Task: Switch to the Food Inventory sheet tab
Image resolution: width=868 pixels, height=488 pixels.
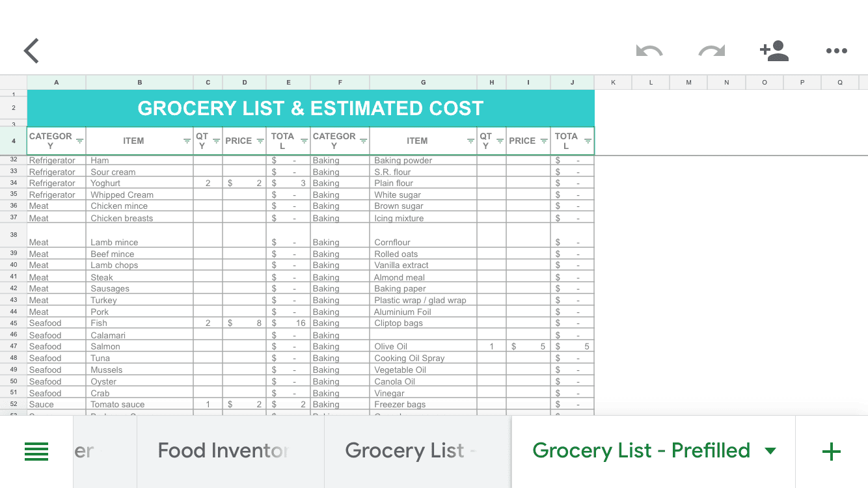Action: tap(224, 450)
